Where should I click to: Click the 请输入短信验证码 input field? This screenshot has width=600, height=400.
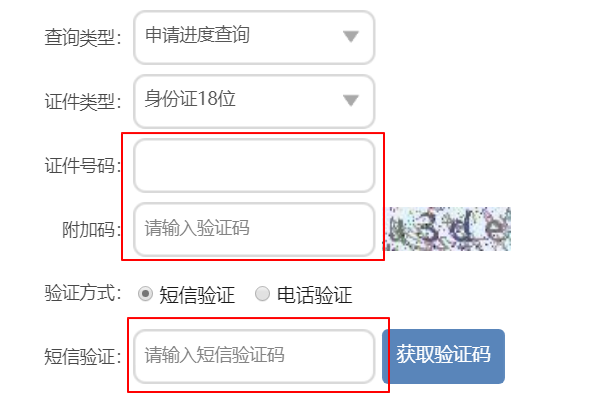point(254,356)
